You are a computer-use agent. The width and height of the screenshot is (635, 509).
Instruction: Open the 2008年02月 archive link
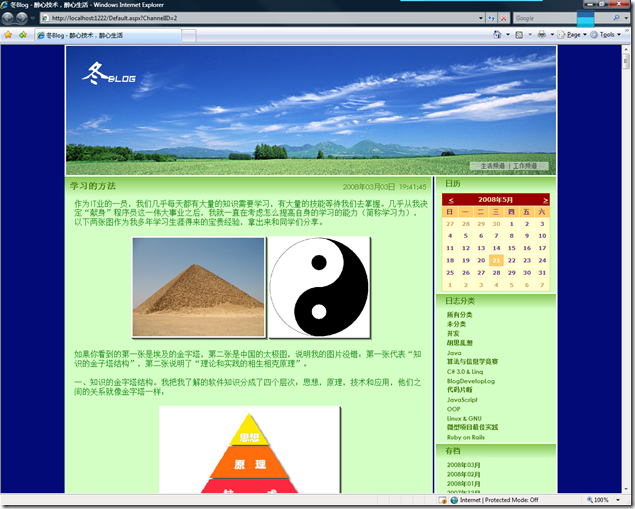tap(463, 474)
